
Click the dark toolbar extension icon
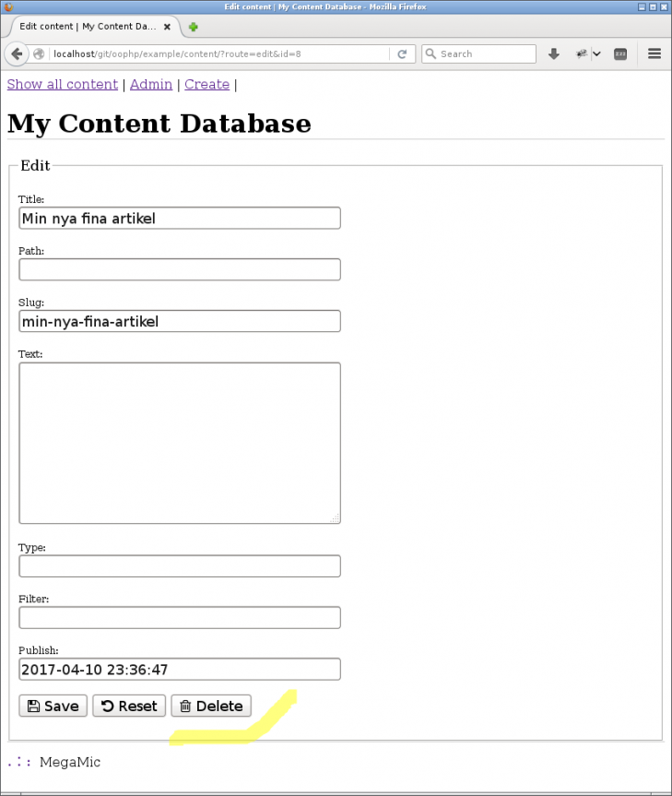[x=620, y=53]
